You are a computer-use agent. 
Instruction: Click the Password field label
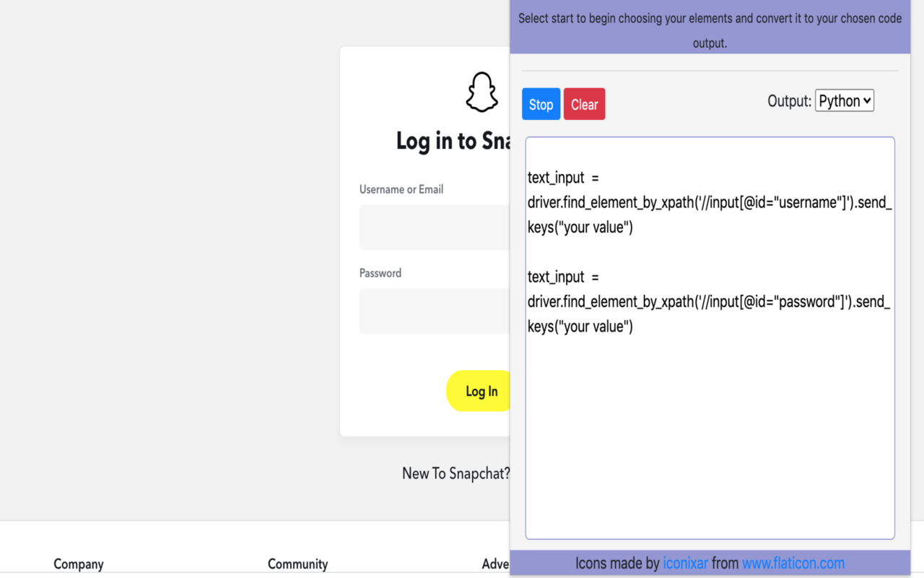(380, 272)
